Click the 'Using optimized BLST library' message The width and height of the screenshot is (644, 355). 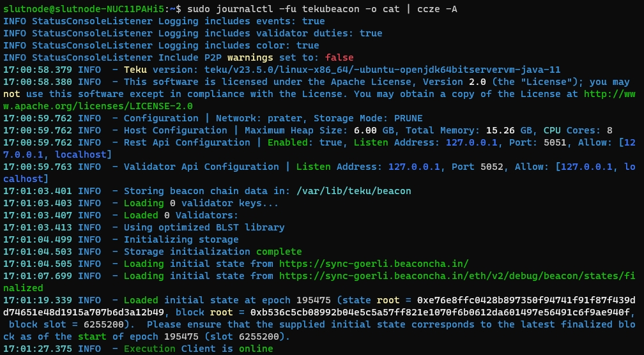point(204,227)
